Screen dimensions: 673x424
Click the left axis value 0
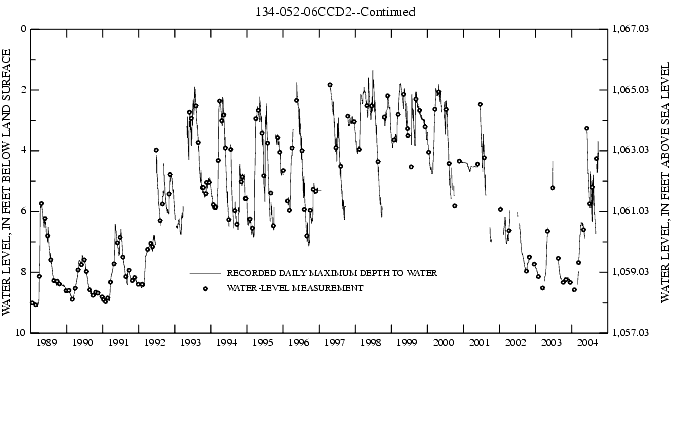click(x=24, y=29)
